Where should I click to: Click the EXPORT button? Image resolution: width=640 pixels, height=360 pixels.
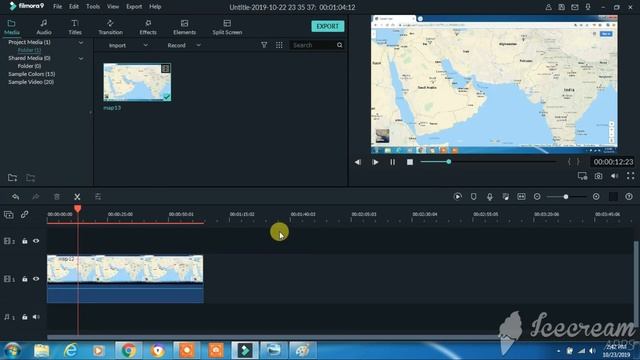click(328, 26)
